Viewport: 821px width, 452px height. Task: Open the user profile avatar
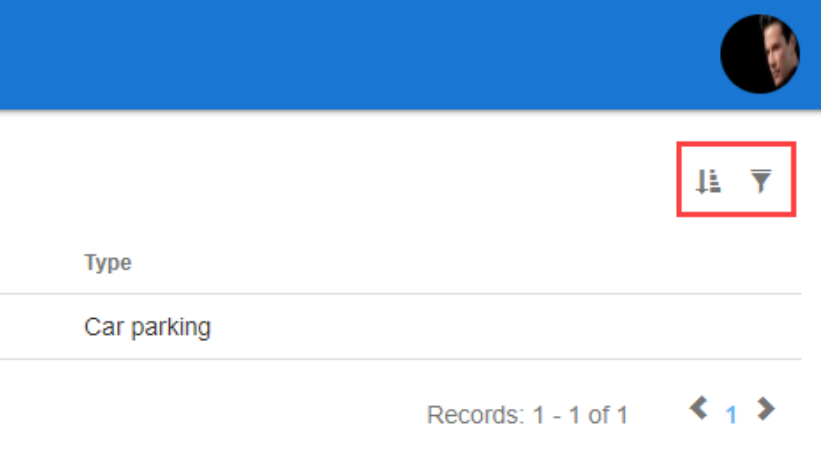pos(760,54)
